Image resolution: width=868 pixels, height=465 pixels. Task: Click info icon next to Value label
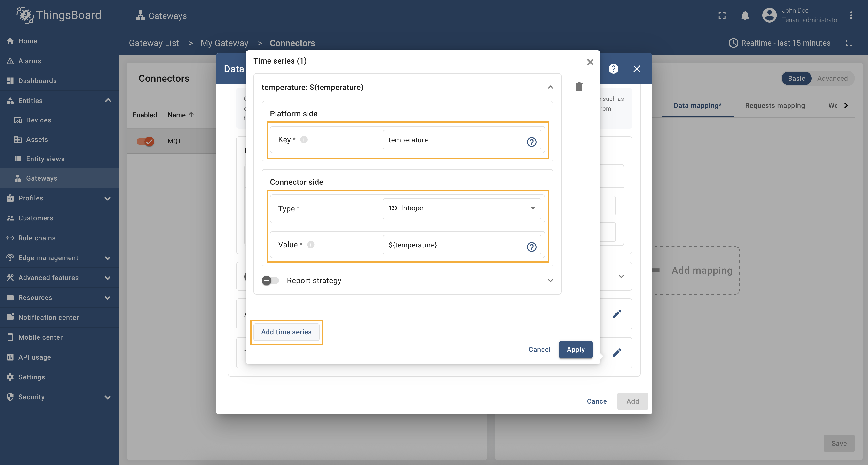tap(311, 244)
